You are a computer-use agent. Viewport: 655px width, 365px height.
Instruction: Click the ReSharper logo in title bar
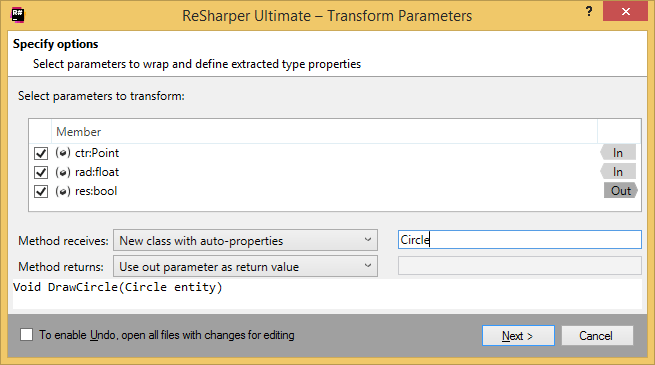click(18, 15)
